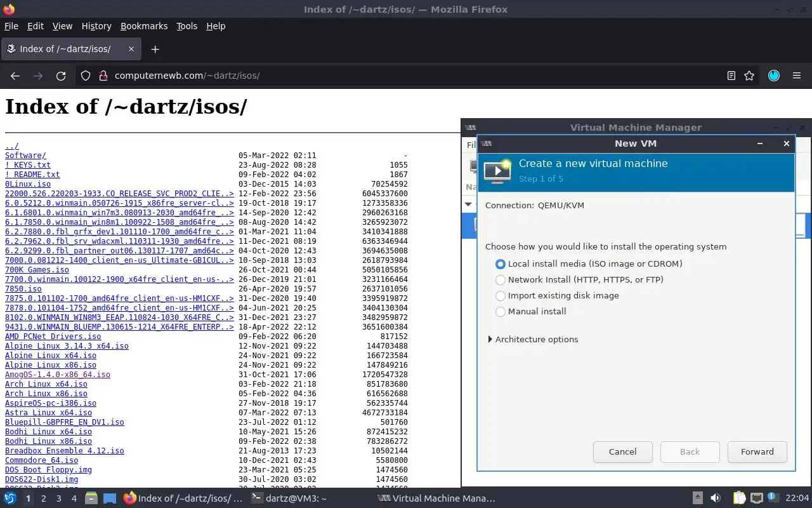
Task: Open the clipboard tray icon
Action: pos(740,498)
